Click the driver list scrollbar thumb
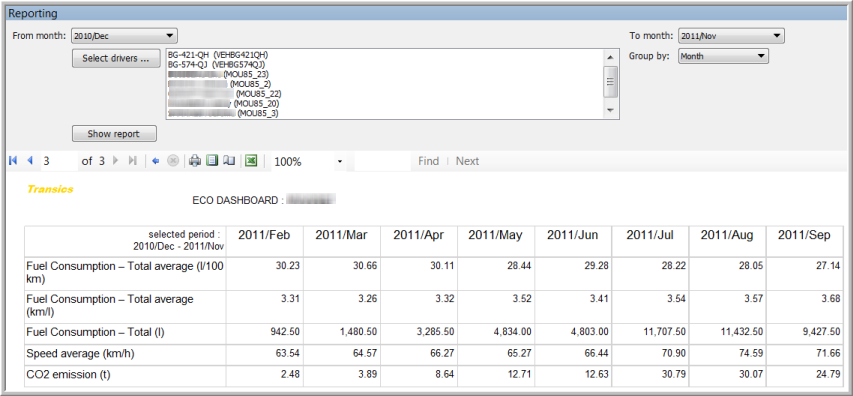This screenshot has width=853, height=396. (610, 82)
